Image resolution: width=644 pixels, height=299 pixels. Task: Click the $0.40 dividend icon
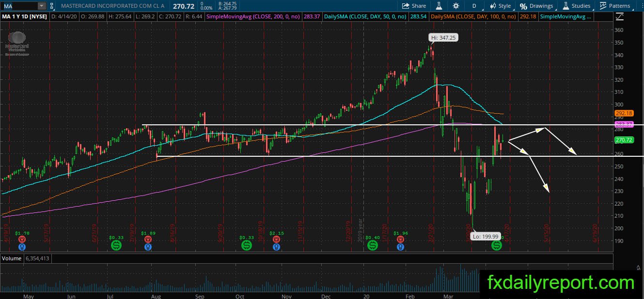(x=372, y=246)
